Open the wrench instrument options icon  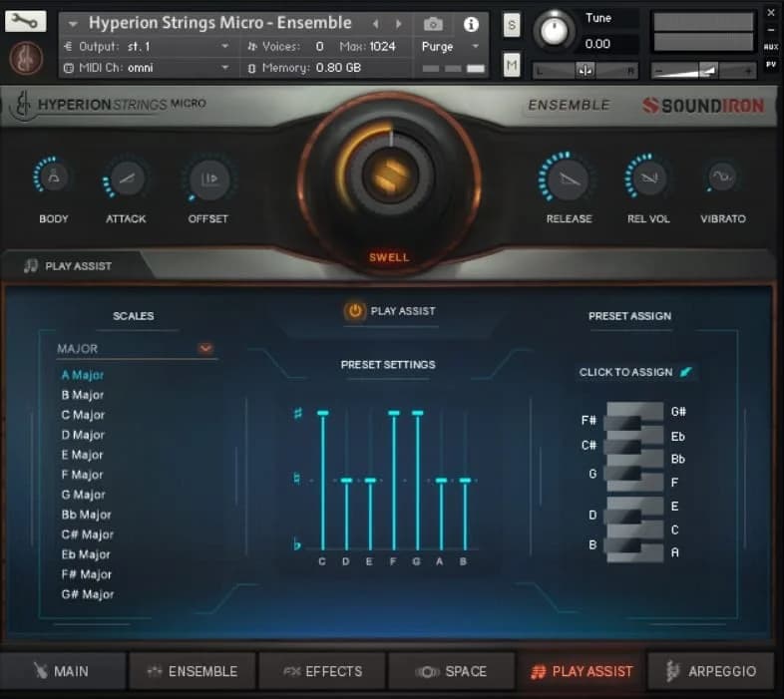25,21
